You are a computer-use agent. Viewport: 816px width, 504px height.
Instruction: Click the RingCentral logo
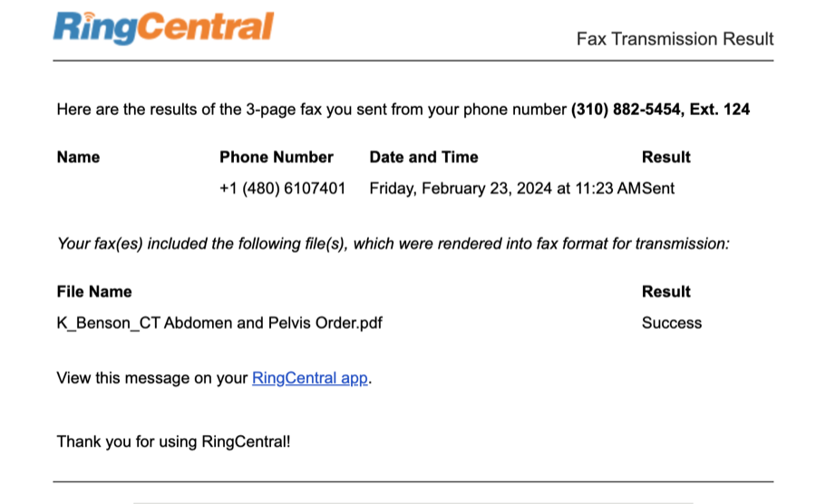(163, 28)
